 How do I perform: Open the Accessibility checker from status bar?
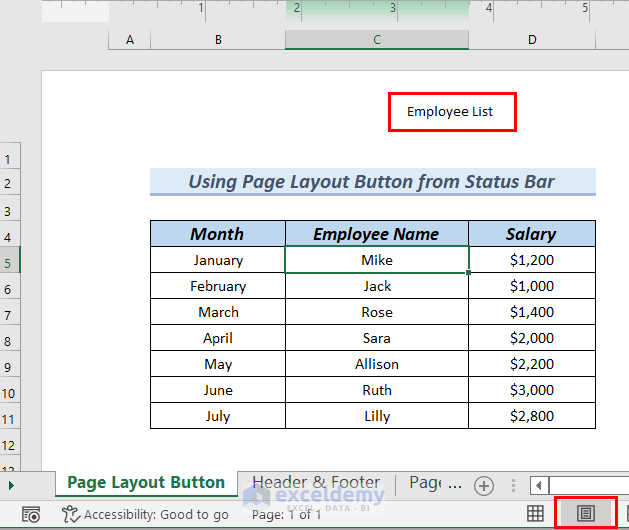tap(145, 514)
